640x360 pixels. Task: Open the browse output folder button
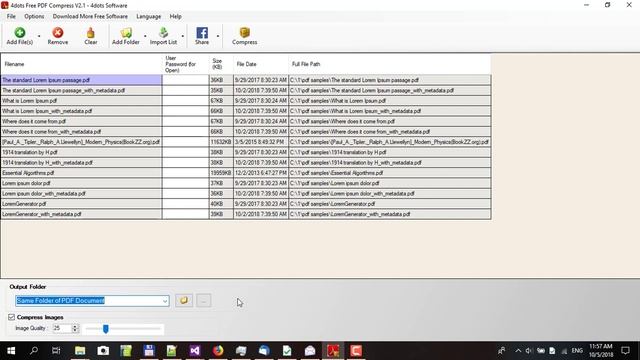coord(184,300)
